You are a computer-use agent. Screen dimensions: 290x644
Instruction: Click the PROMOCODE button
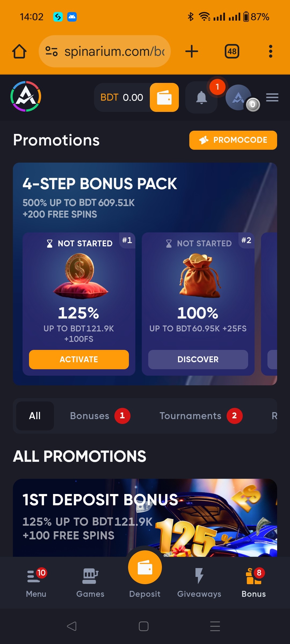coord(233,140)
